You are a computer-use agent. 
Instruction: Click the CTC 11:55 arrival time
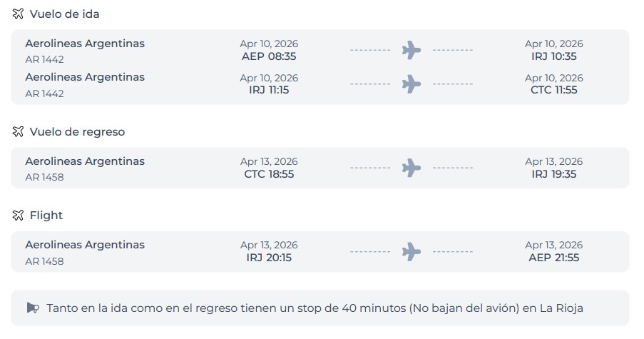[554, 90]
